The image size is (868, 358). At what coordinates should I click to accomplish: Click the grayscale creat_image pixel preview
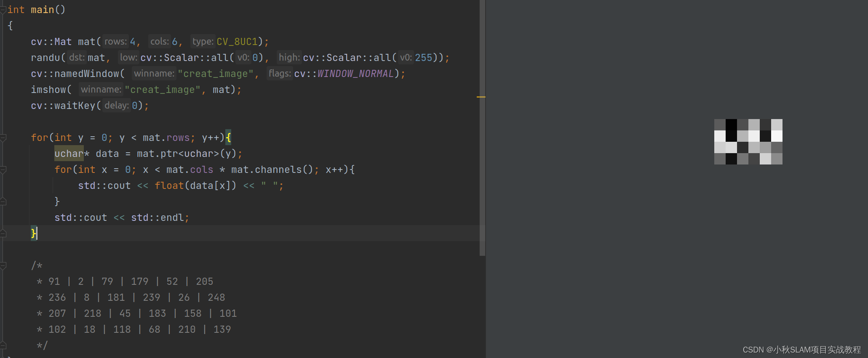[748, 142]
